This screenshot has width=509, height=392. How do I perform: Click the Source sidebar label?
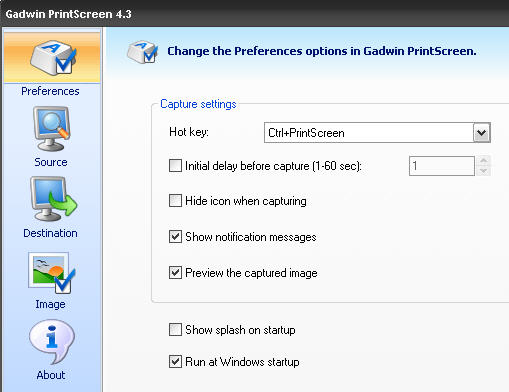(51, 162)
